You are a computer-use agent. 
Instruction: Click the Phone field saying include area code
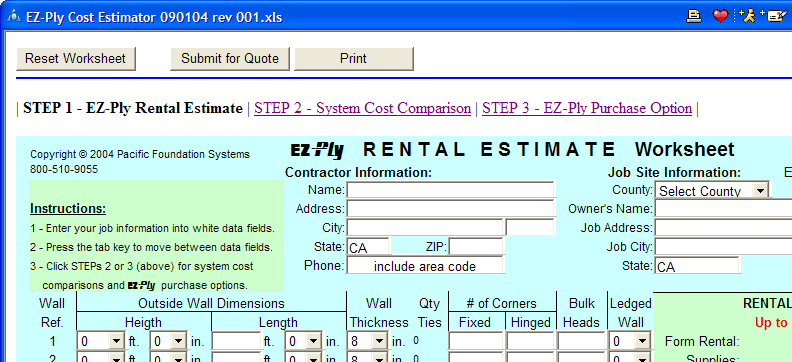tap(425, 266)
